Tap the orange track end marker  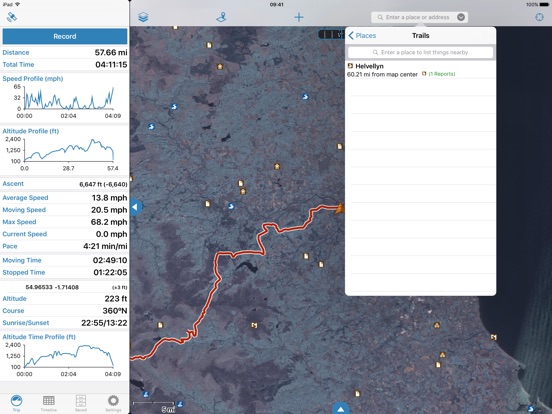[x=339, y=208]
